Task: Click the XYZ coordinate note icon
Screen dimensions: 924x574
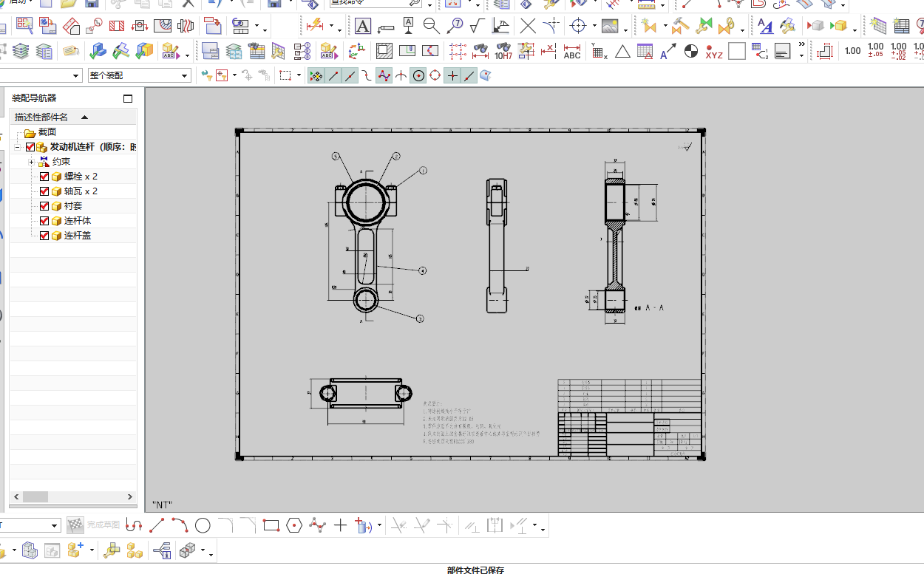Action: (714, 52)
